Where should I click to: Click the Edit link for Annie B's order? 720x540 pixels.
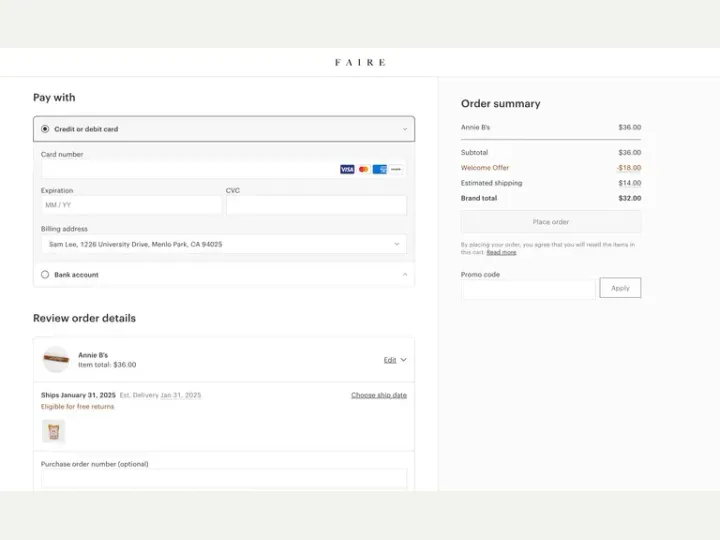pyautogui.click(x=390, y=360)
